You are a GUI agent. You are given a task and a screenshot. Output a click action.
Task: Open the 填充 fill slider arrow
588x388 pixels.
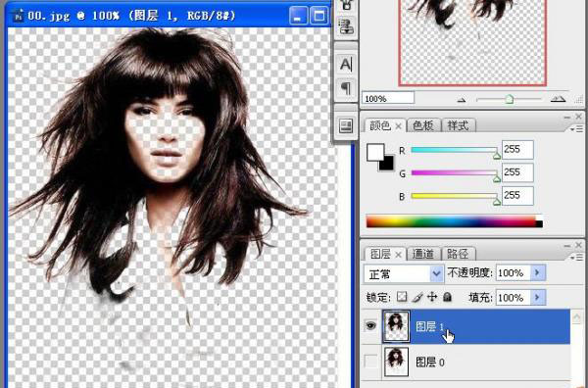coord(538,298)
